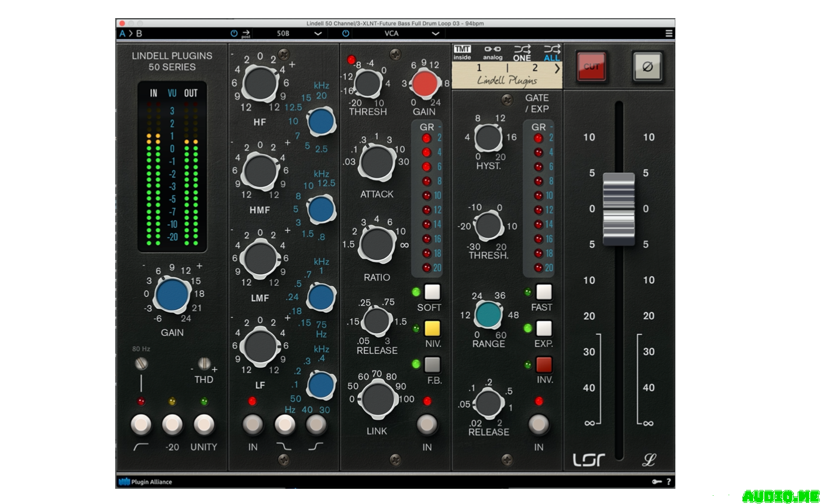The height and width of the screenshot is (504, 821).
Task: Click the HF gain knob
Action: [x=260, y=83]
